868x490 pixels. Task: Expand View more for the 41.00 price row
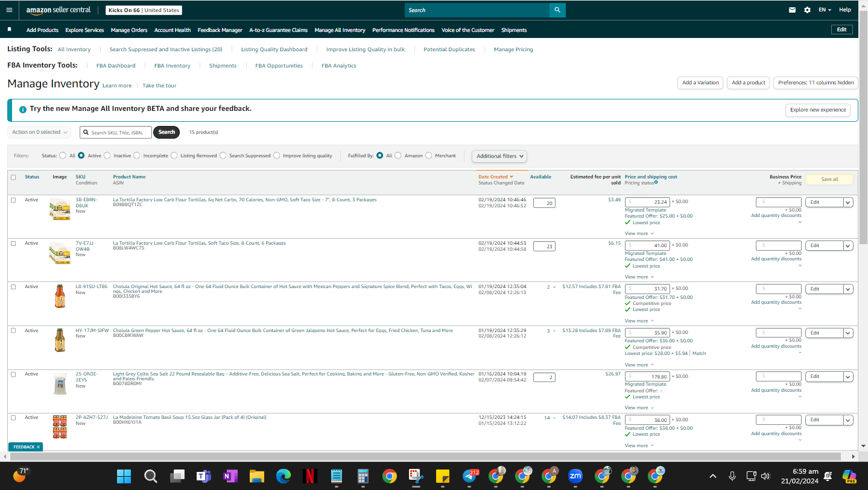(x=639, y=277)
